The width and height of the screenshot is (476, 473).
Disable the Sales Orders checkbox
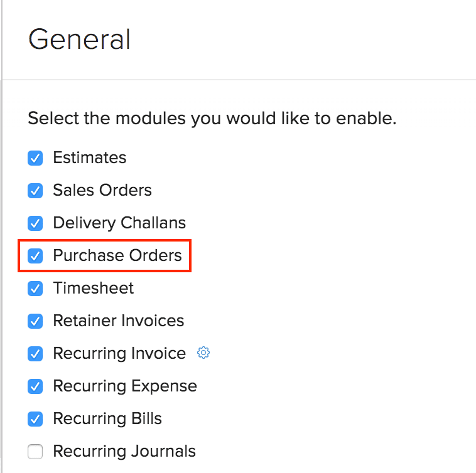click(35, 190)
